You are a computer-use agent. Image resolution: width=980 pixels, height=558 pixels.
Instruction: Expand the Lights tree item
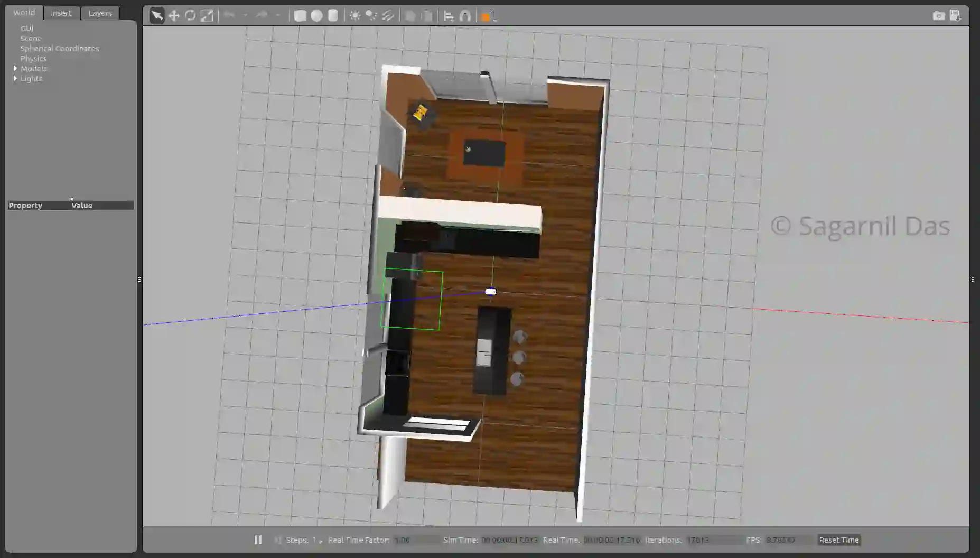15,78
